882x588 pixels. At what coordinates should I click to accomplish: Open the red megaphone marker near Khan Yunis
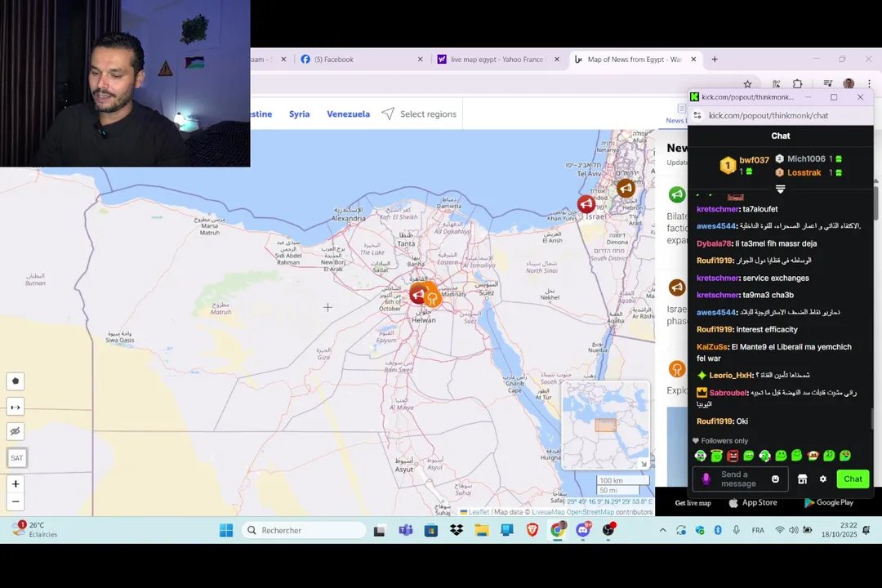[x=586, y=203]
